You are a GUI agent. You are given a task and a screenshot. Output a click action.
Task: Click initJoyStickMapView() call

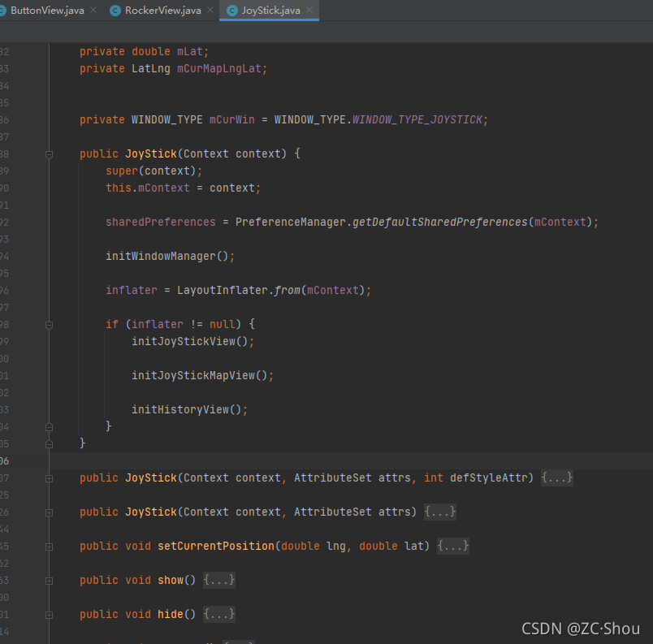[202, 376]
